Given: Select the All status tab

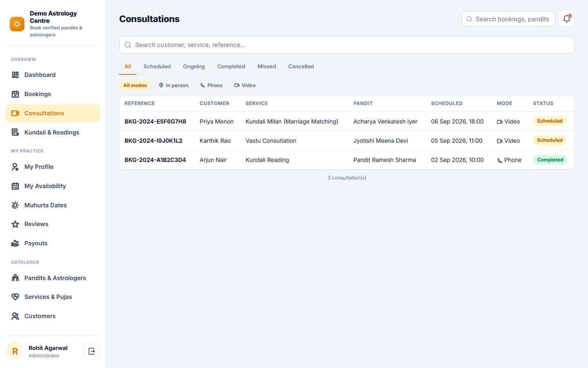Looking at the screenshot, I should tap(128, 67).
